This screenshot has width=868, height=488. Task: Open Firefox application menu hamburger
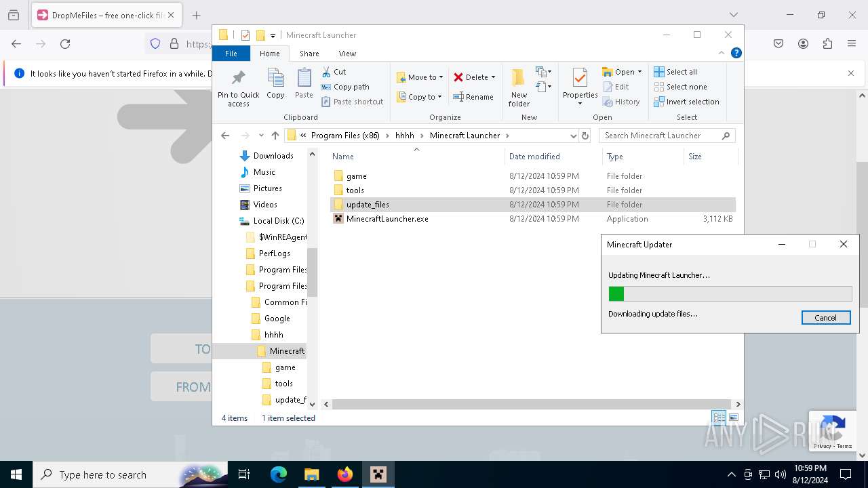[852, 44]
